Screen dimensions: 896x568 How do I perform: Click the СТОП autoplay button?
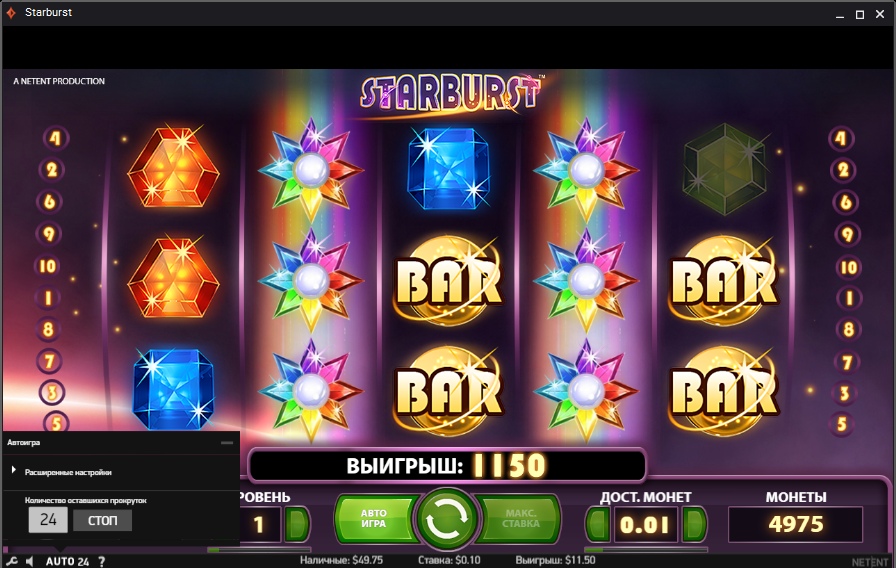pos(103,520)
